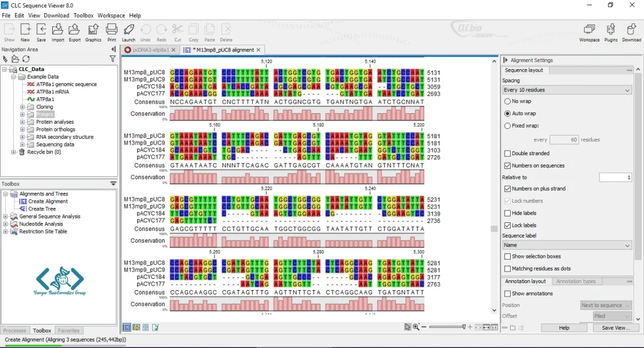This screenshot has width=644, height=348.
Task: Click the 1:1 zoom to 100% icon
Action: [494, 327]
